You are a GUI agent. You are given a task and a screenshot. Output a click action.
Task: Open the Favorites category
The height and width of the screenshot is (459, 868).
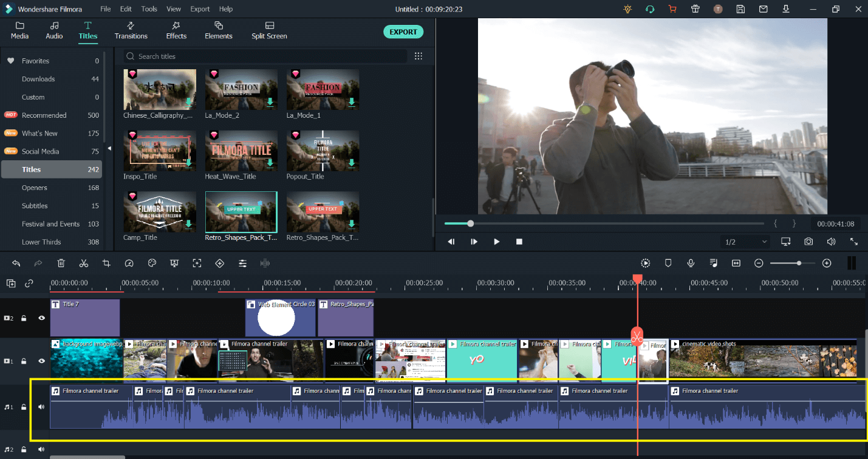(x=52, y=61)
